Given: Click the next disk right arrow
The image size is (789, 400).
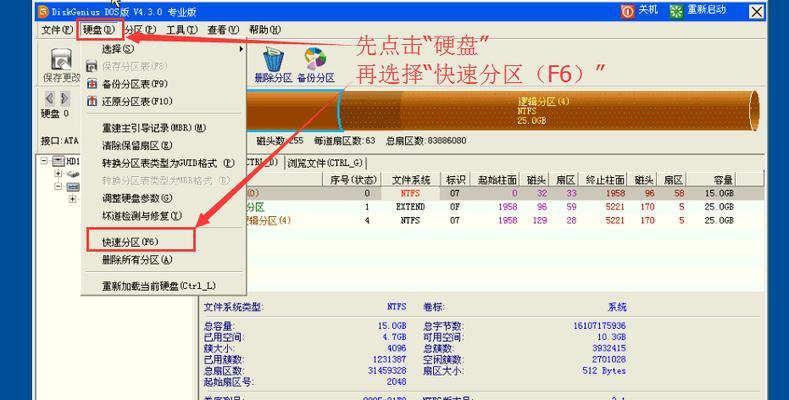Looking at the screenshot, I should coord(64,98).
